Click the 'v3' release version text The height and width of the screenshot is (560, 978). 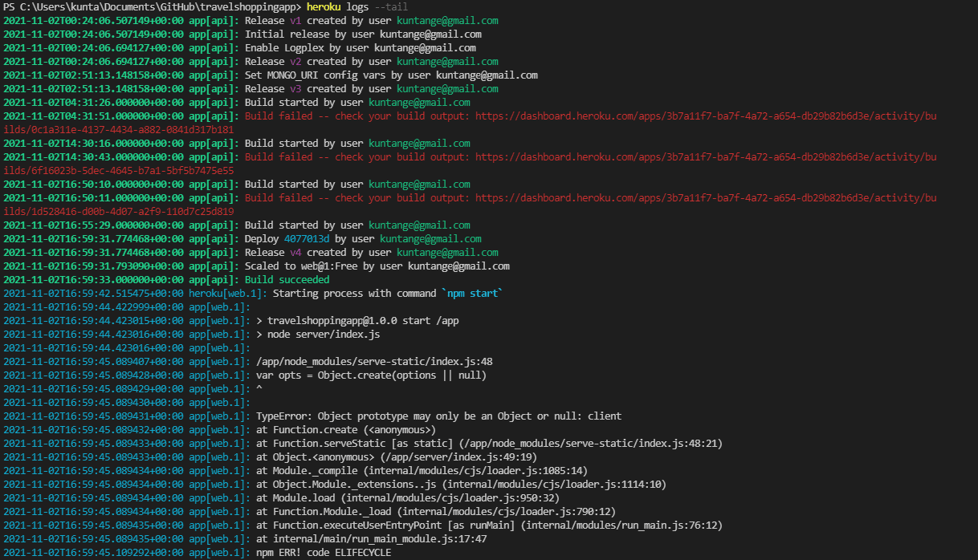coord(295,88)
